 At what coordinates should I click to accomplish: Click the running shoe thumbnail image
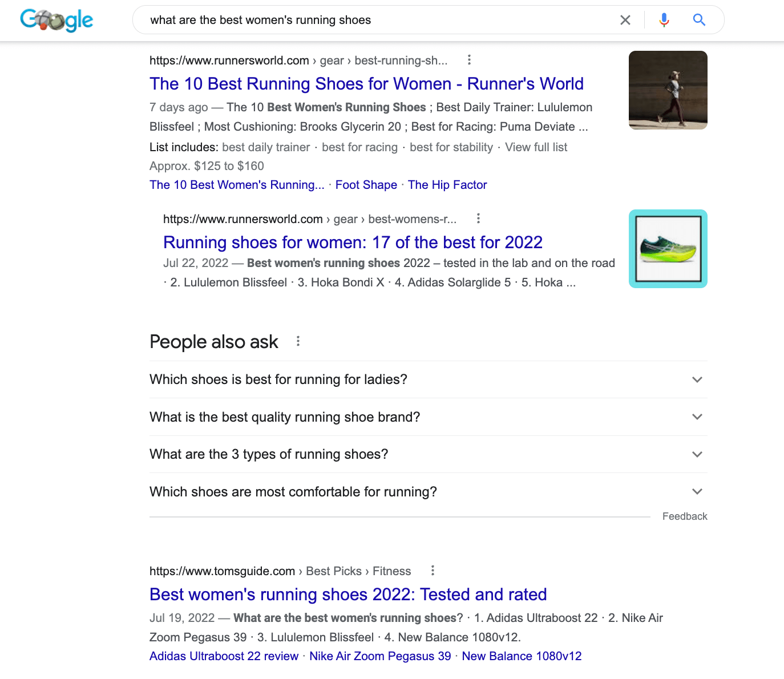(x=668, y=249)
